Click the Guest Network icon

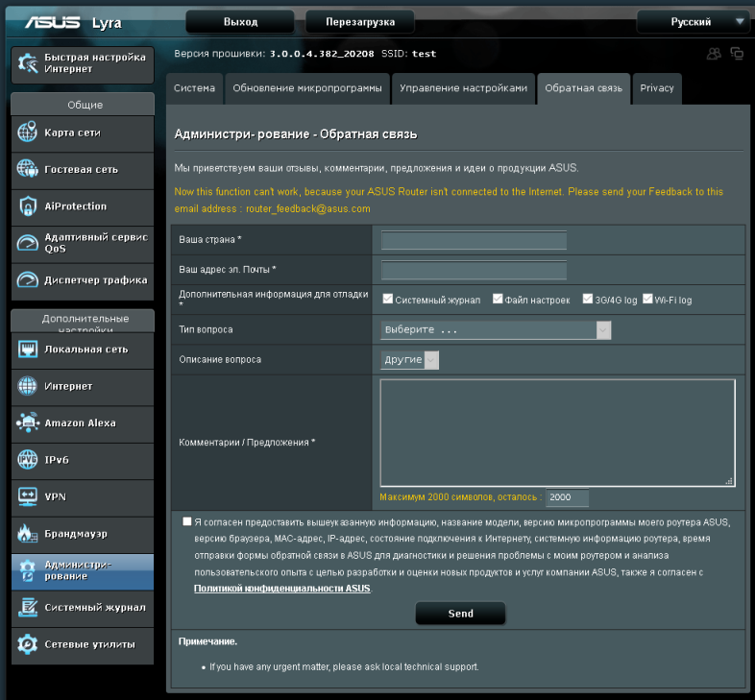28,168
